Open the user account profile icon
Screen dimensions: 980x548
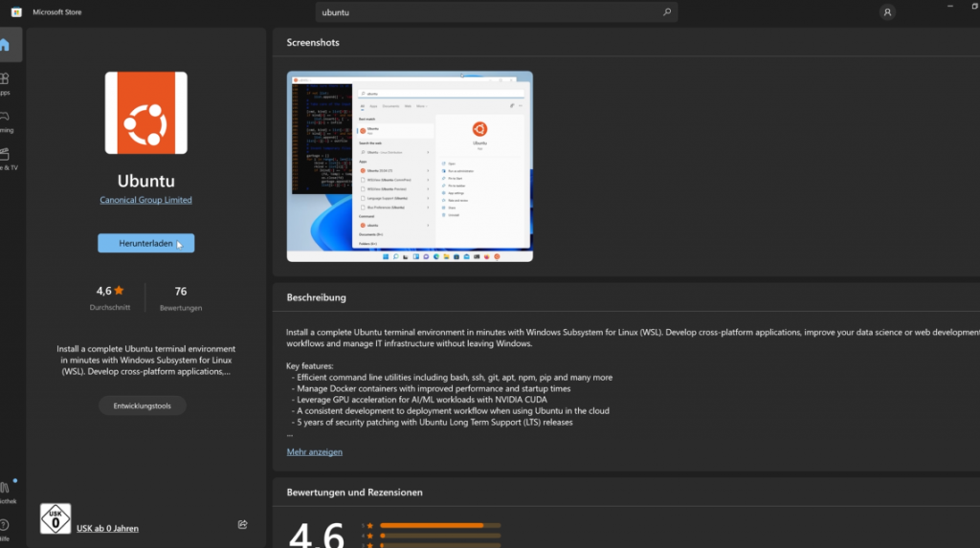[x=887, y=11]
